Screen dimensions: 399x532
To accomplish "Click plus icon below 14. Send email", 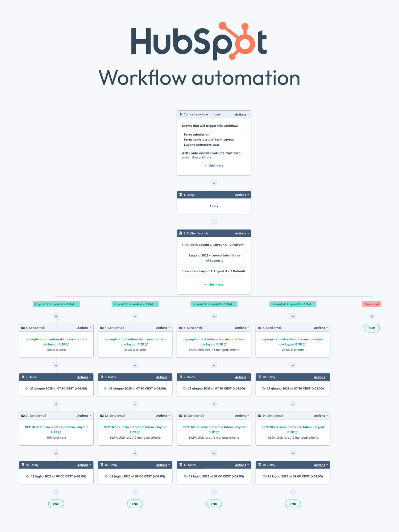I will pos(293,453).
